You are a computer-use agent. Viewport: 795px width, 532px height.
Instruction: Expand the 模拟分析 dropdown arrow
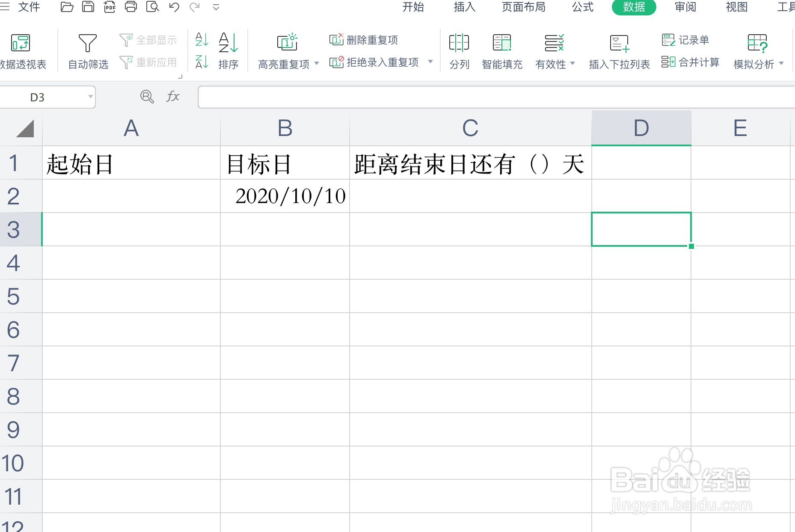click(x=781, y=63)
